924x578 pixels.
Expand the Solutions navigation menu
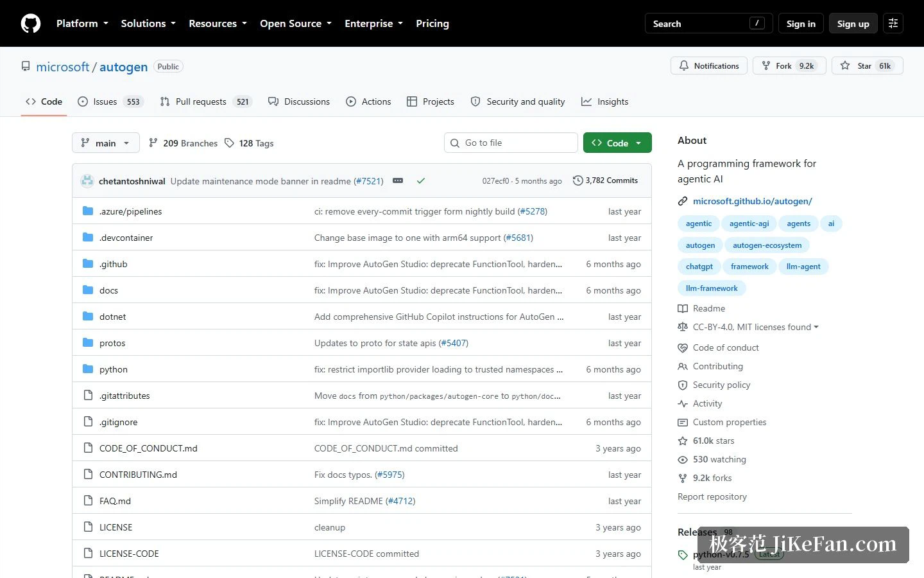(148, 24)
